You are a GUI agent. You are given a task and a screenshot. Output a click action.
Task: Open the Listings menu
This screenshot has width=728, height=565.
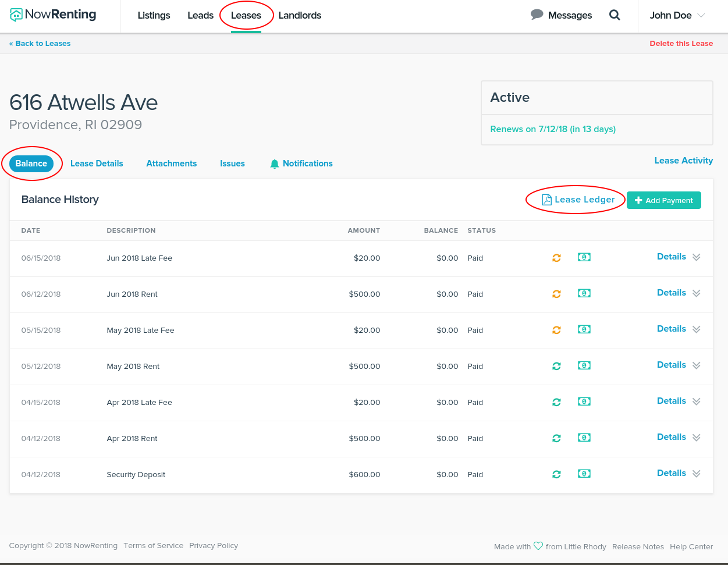coord(154,15)
